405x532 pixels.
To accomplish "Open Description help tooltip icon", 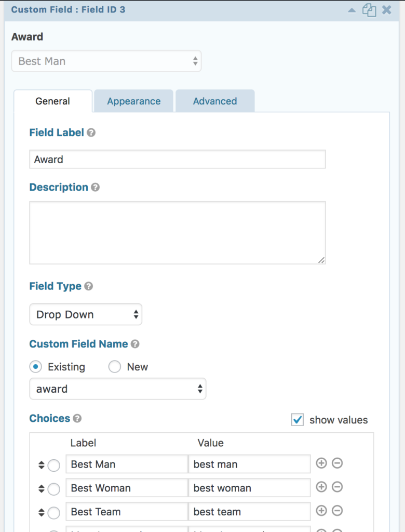I will (96, 187).
